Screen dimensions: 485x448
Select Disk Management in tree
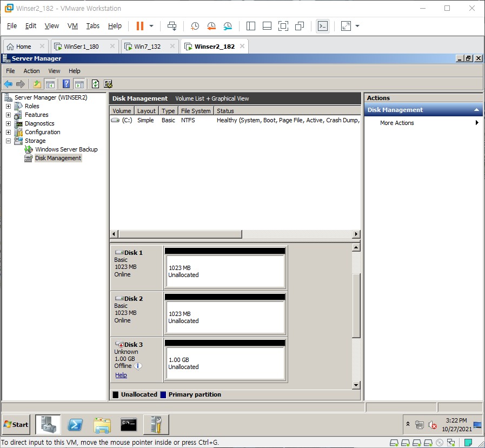tap(58, 158)
